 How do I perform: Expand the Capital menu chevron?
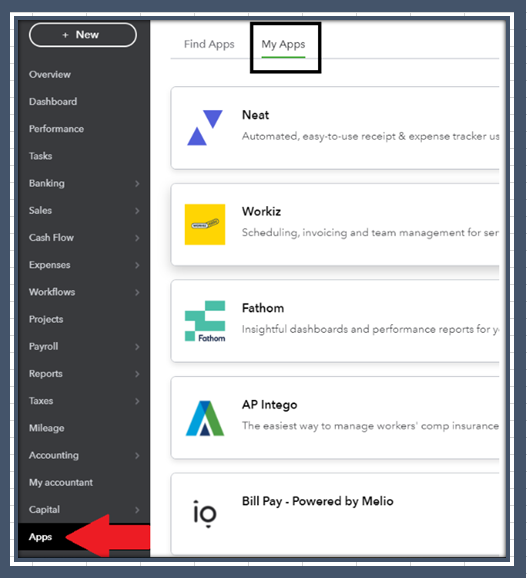click(x=137, y=510)
